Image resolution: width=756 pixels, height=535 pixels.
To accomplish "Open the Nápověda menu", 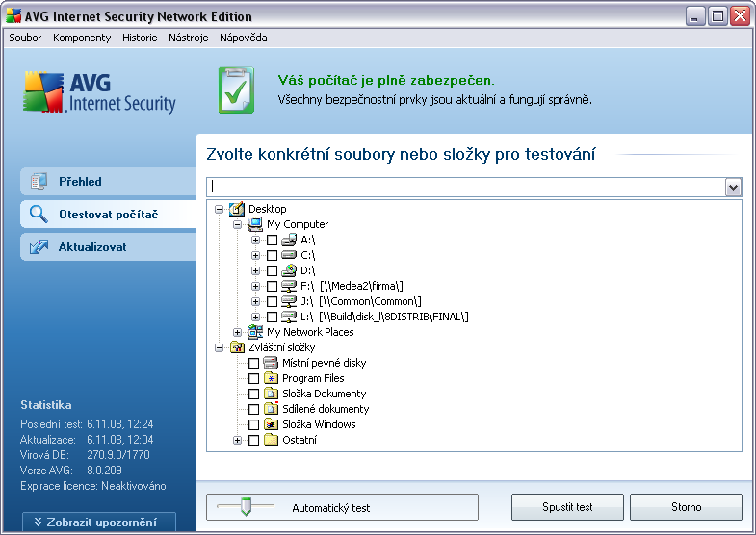I will point(244,38).
